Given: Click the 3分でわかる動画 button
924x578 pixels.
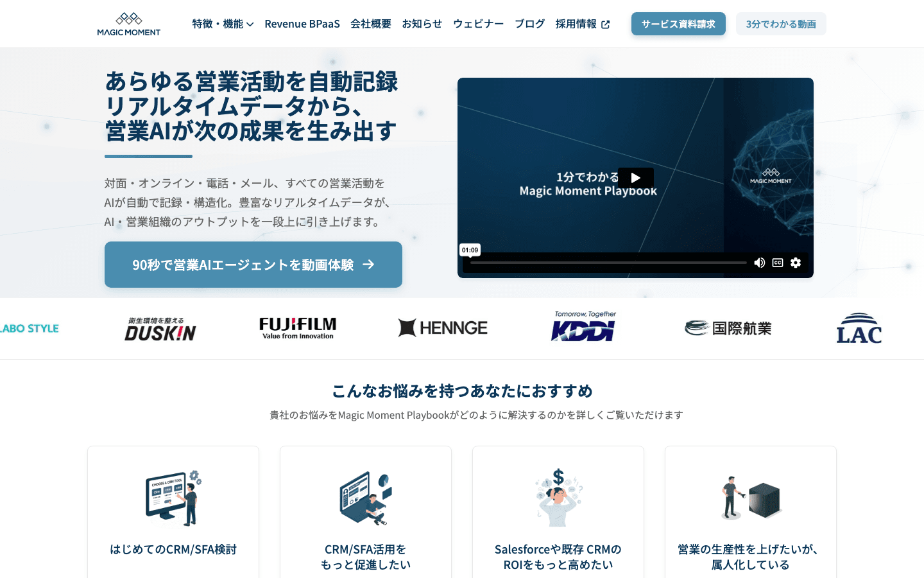Looking at the screenshot, I should (x=781, y=24).
